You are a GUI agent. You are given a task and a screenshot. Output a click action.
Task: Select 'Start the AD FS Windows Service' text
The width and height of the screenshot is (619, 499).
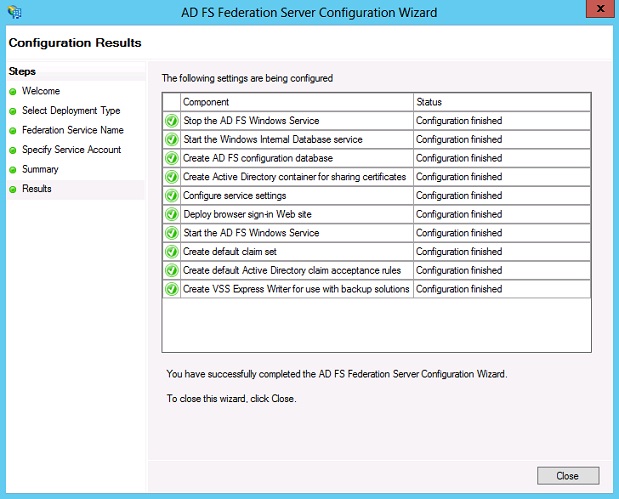251,233
